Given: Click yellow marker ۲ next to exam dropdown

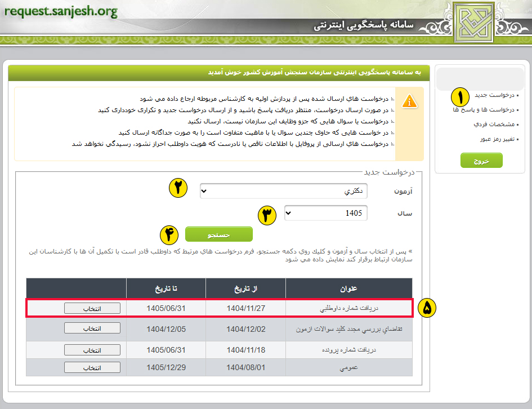Looking at the screenshot, I should tap(178, 188).
